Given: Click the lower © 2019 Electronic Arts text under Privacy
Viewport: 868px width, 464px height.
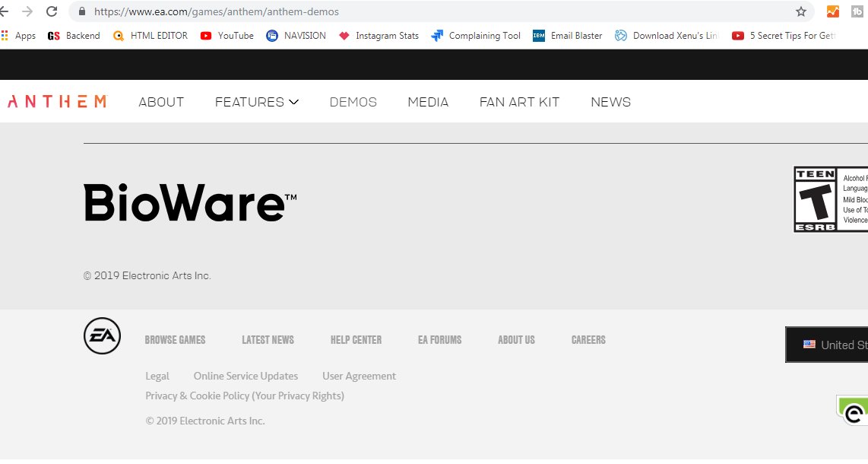Looking at the screenshot, I should coord(205,421).
